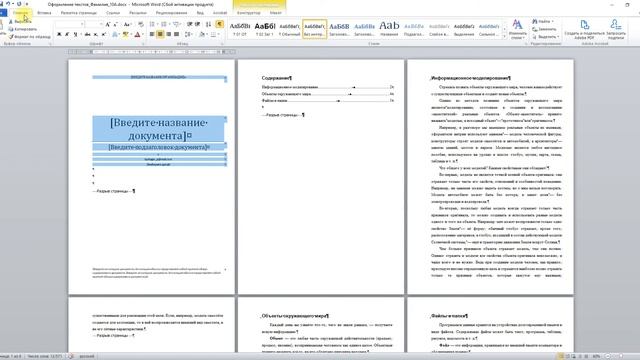Justify the paragraph text
This screenshot has height=360, width=640.
point(176,34)
